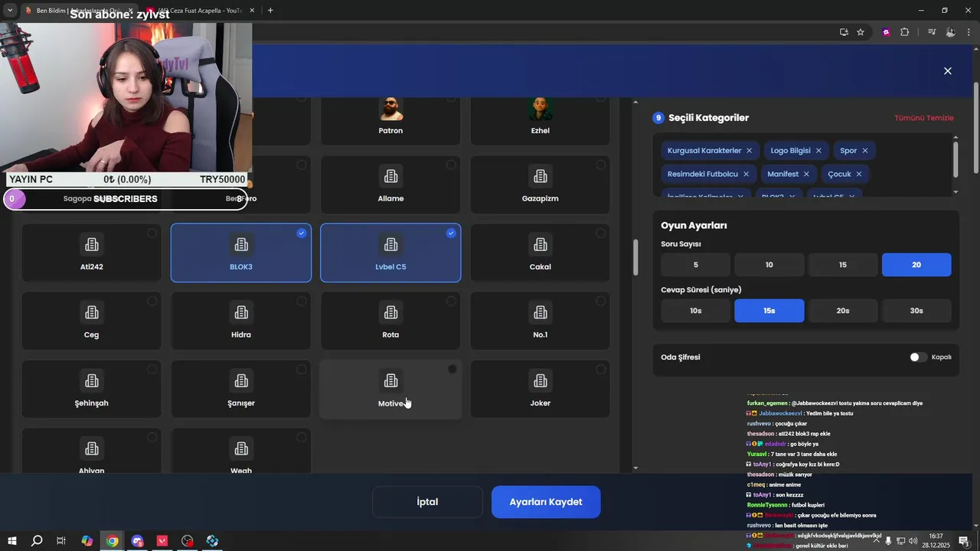Image resolution: width=980 pixels, height=551 pixels.
Task: Click the category list scrollbar thumb
Action: 635,257
